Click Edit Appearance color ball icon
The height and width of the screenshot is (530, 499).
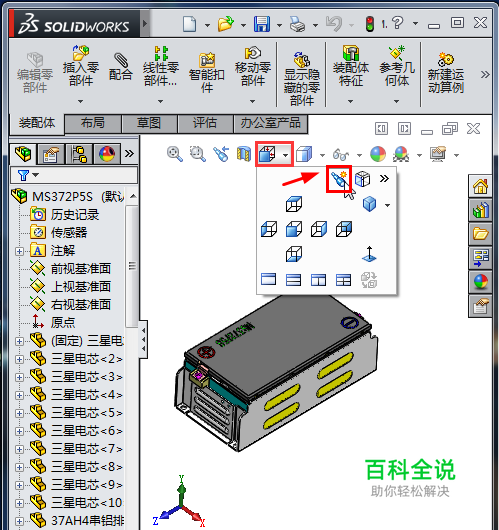coord(378,154)
